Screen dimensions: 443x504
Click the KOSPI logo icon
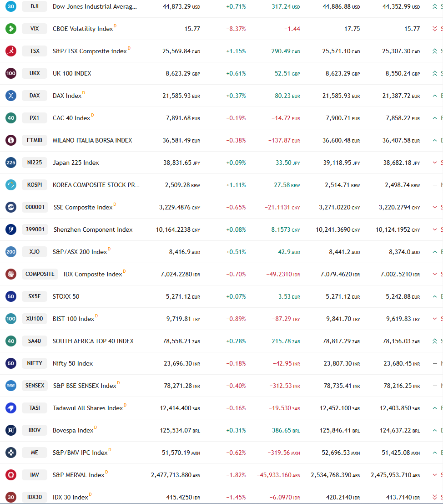coord(11,185)
